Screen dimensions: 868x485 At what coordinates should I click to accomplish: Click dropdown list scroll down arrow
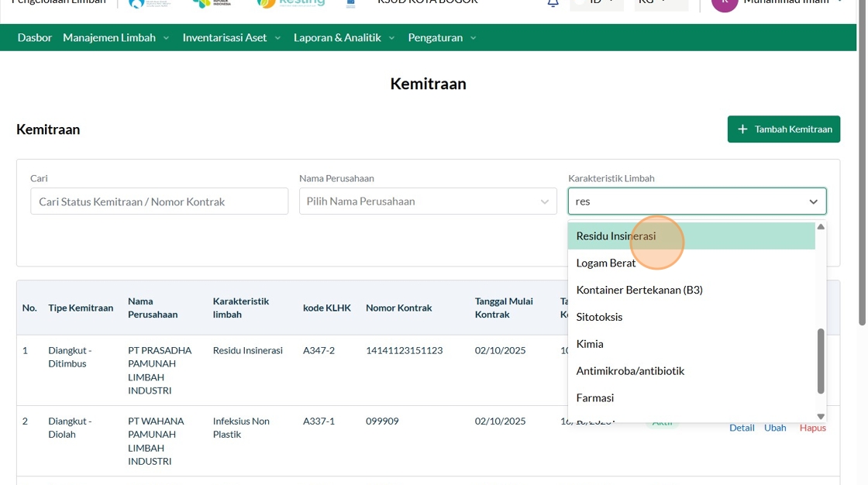[821, 417]
